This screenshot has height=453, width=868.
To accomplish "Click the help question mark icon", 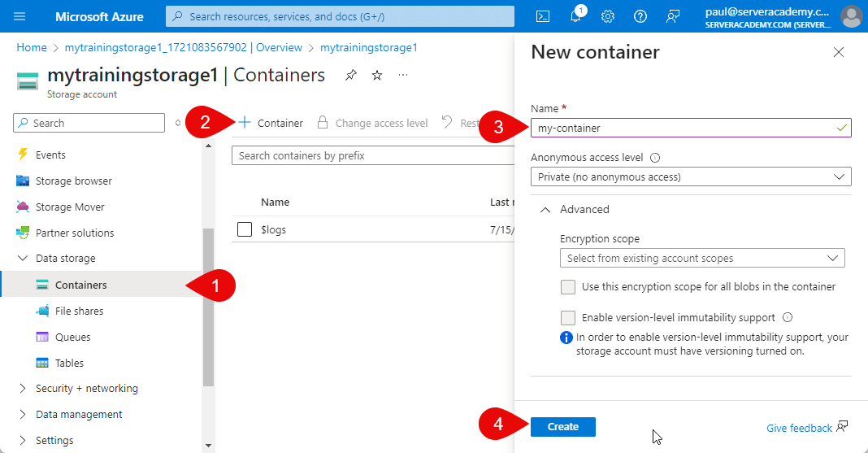I will 640,16.
